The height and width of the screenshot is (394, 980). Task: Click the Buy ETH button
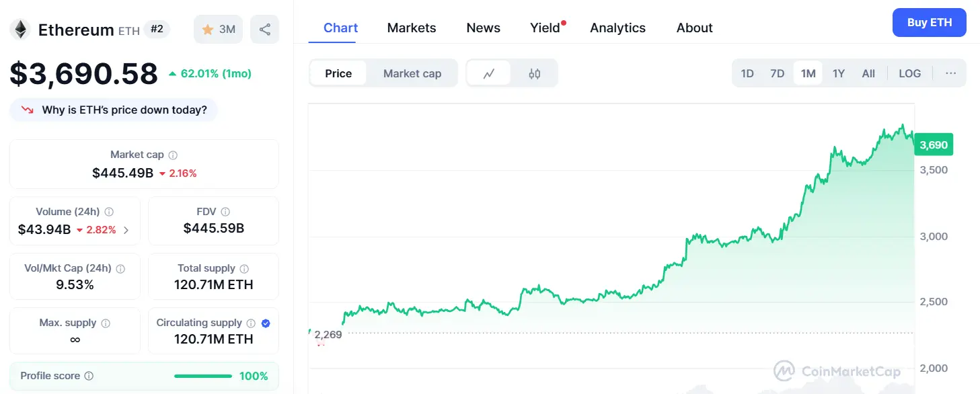[929, 22]
